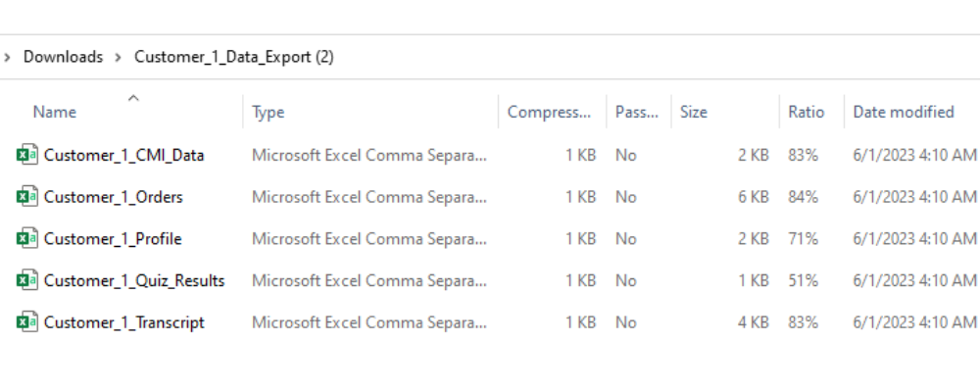980x392 pixels.
Task: Select the Customer_1_CMI_Data Excel file icon
Action: tap(26, 155)
